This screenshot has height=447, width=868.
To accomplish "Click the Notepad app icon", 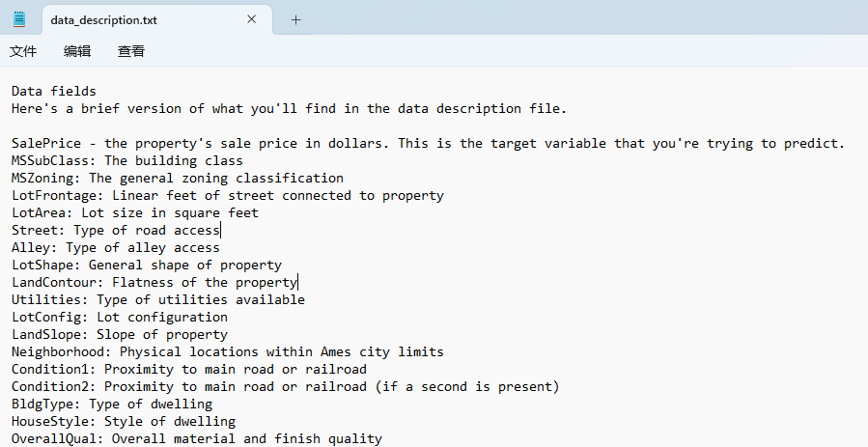I will tap(19, 19).
